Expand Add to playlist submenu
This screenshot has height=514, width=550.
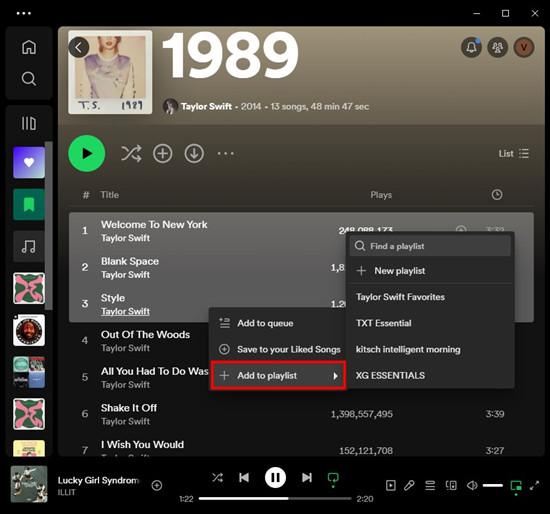click(x=278, y=375)
